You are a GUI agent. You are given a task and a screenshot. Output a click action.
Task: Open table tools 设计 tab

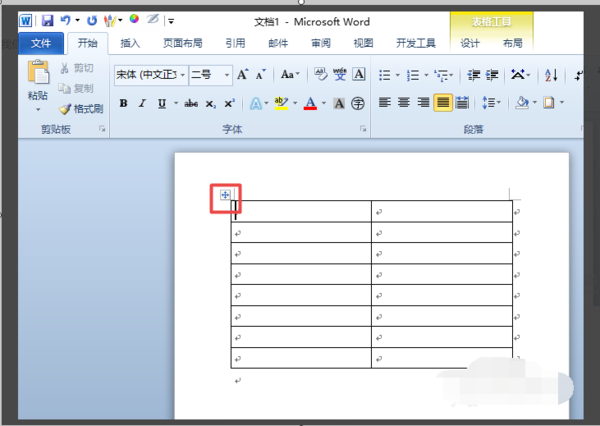click(470, 43)
